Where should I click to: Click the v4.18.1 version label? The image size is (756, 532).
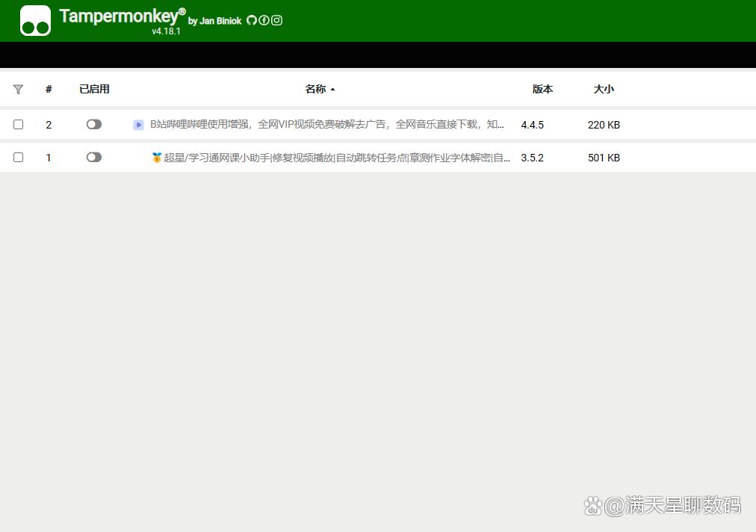pyautogui.click(x=166, y=31)
